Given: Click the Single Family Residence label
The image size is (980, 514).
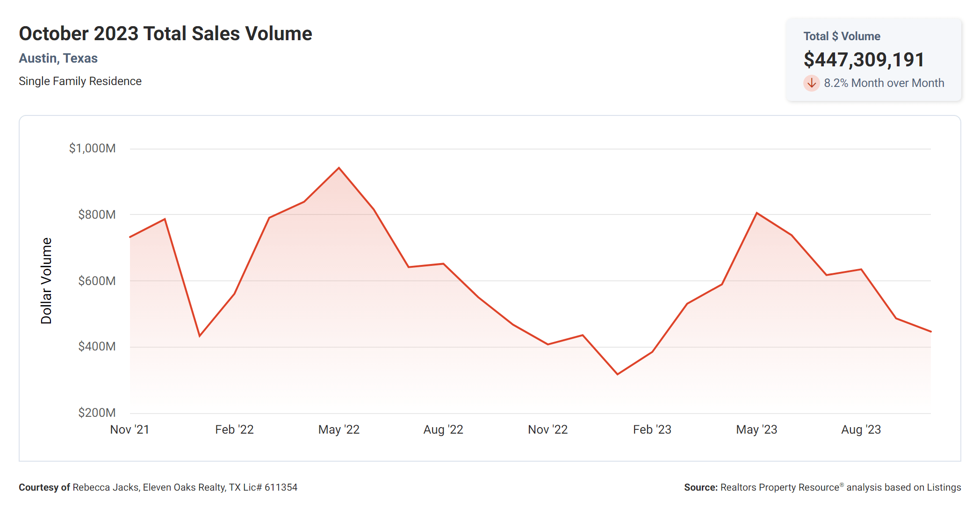Looking at the screenshot, I should click(80, 81).
